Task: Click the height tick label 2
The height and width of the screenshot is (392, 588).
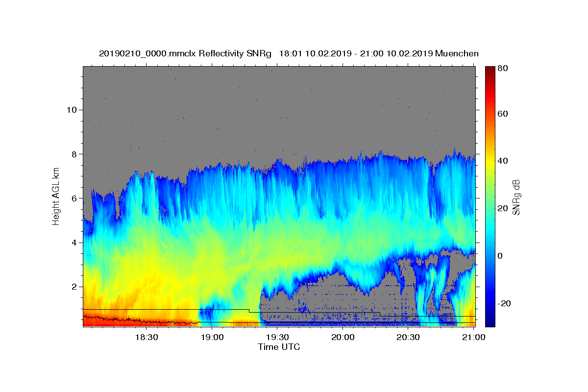Action: click(x=74, y=286)
